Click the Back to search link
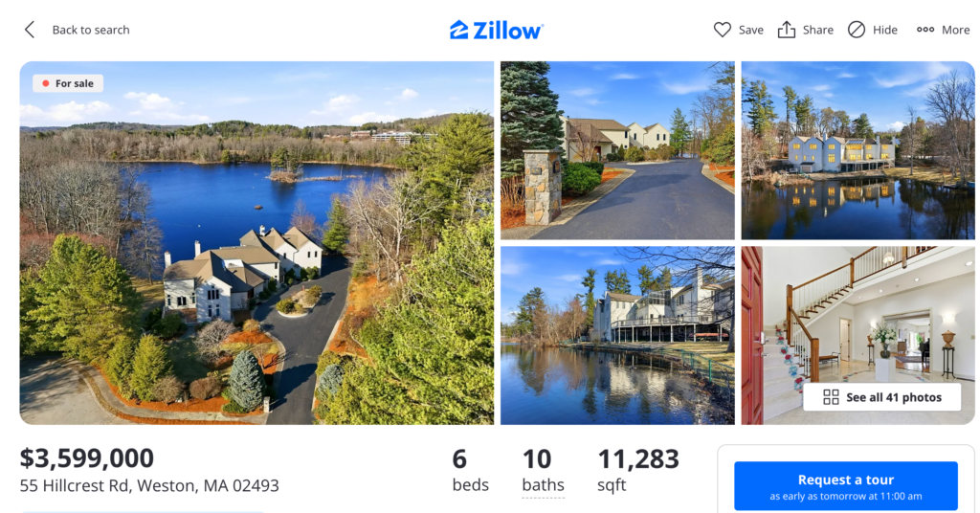980x513 pixels. [x=91, y=30]
